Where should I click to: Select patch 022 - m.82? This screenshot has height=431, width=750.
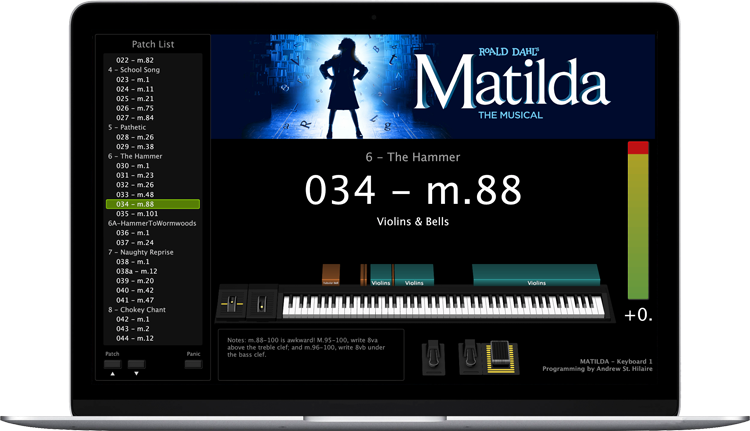(x=153, y=60)
